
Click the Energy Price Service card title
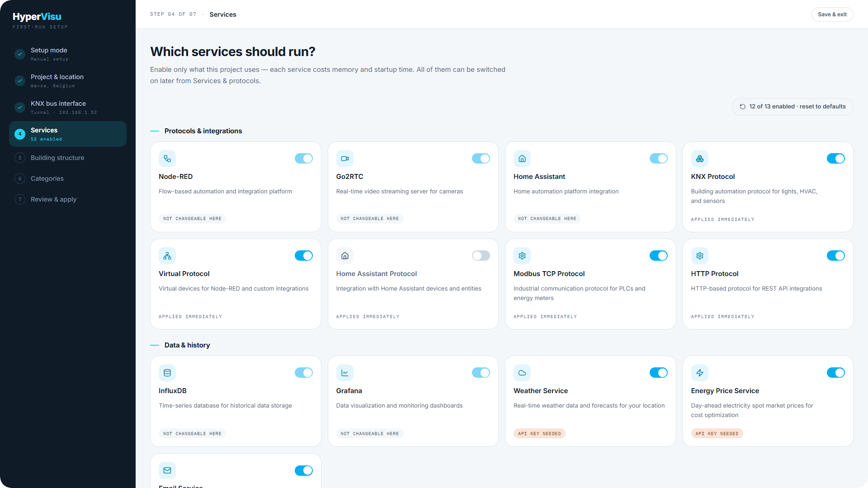pos(725,391)
